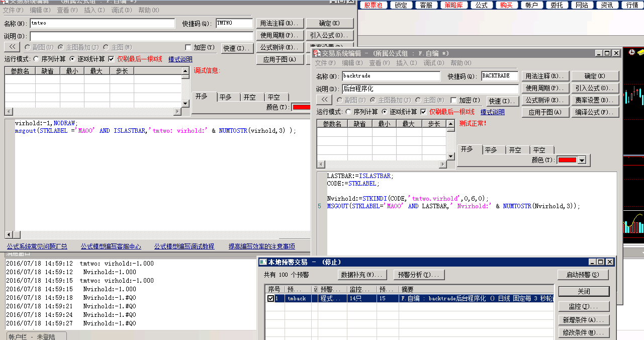Switch to 开空 tab in the tmtwo editor
The image size is (644, 340).
tap(250, 97)
